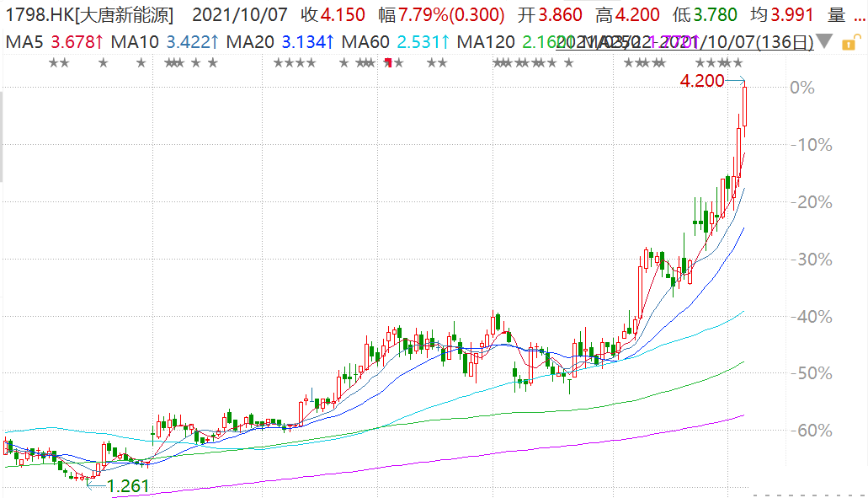
Task: Click the 1.261 lowest price annotation
Action: click(128, 486)
